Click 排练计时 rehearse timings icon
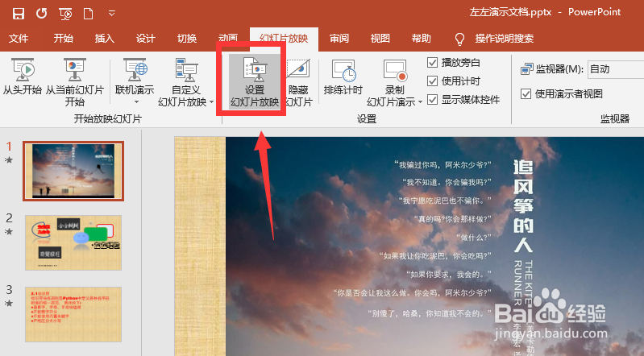Image resolution: width=644 pixels, height=356 pixels. pos(343,71)
